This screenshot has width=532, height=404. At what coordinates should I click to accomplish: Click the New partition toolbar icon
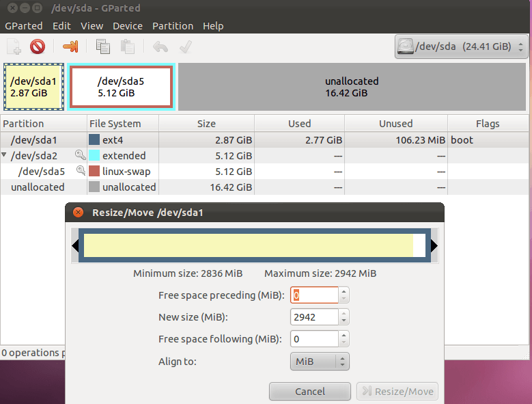coord(14,46)
